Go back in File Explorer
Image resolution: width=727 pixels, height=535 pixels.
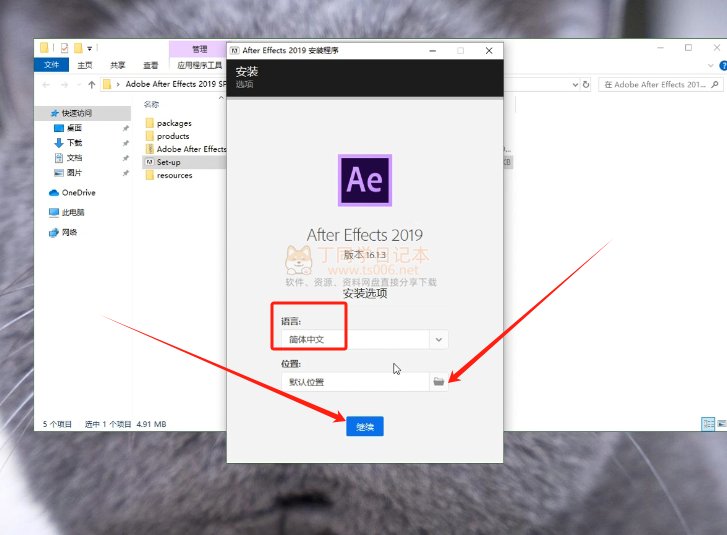coord(46,84)
